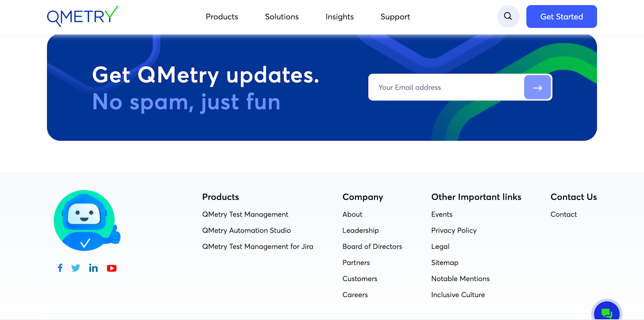Click the No spam, just fun text

click(x=186, y=102)
